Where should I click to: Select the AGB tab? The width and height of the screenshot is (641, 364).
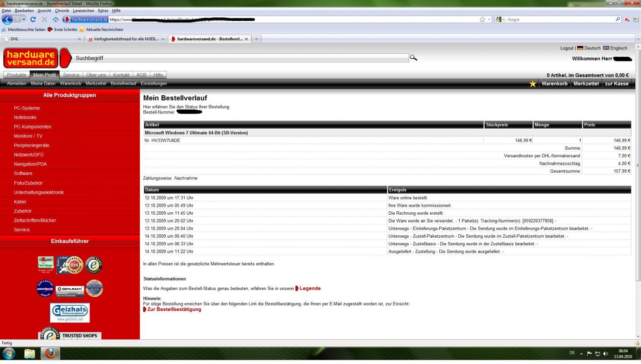142,75
